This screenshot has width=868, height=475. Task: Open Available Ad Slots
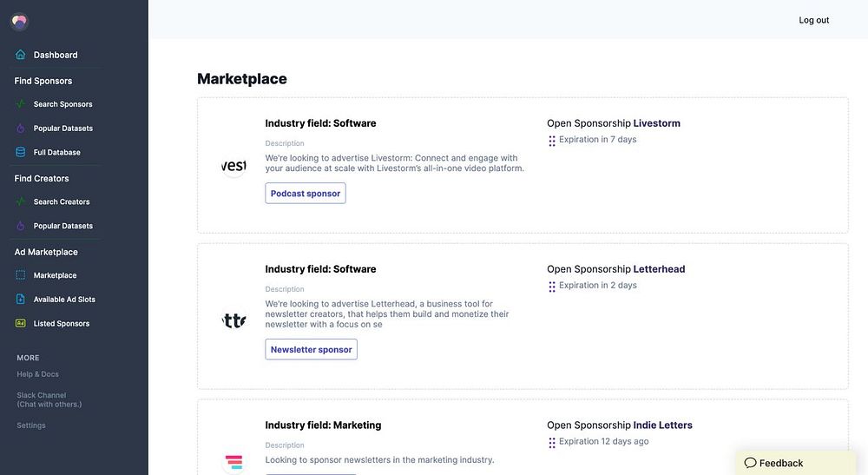[x=64, y=299]
